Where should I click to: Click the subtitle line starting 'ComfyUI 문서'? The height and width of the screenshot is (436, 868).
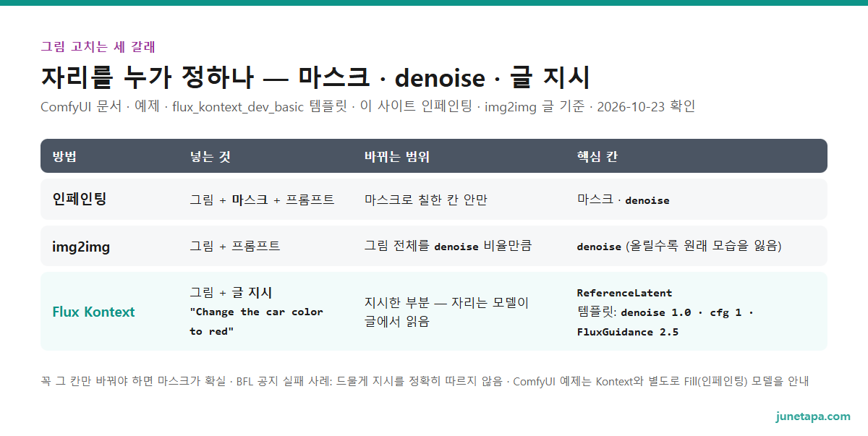point(367,107)
